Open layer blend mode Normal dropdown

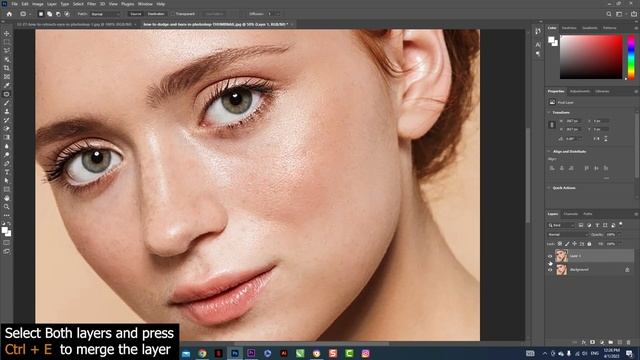(567, 235)
